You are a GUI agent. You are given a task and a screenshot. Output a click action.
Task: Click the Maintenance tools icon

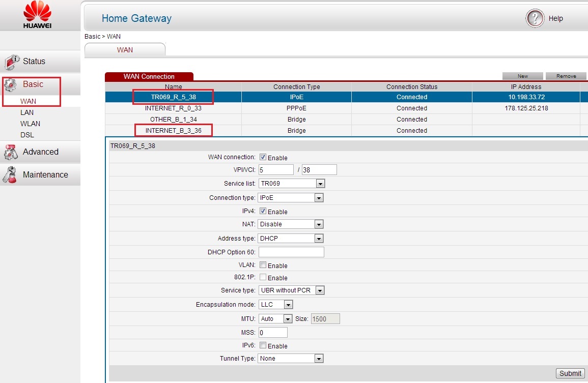point(11,174)
